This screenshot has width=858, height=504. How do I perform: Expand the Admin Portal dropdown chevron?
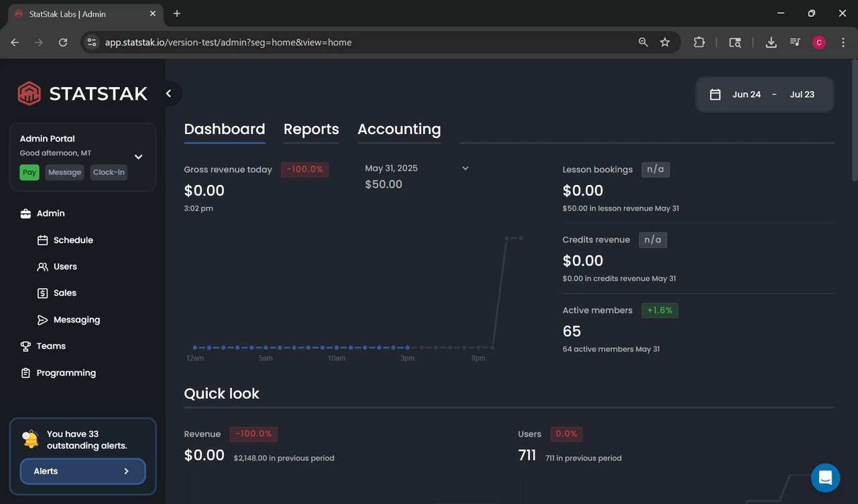coord(139,157)
